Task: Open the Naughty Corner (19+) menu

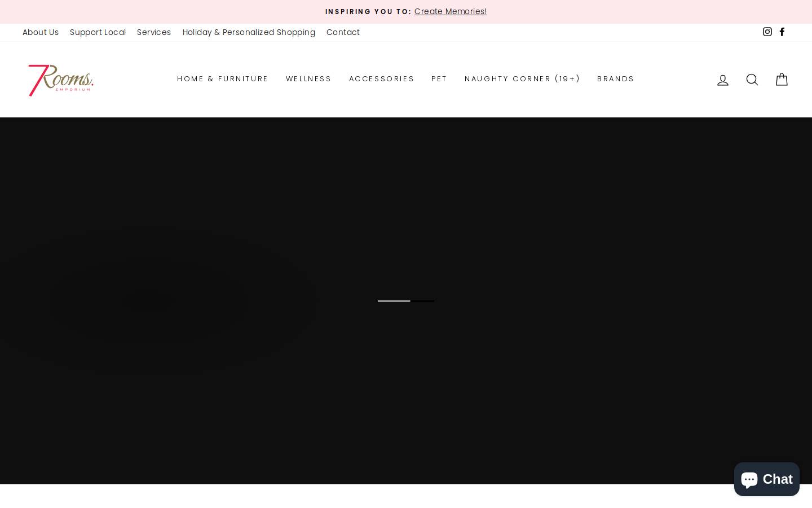Action: coord(522,79)
